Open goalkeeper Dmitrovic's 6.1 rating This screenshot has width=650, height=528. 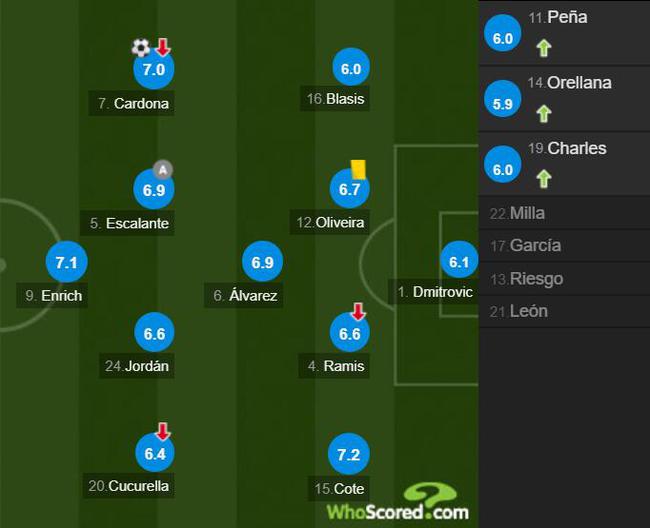pyautogui.click(x=459, y=261)
